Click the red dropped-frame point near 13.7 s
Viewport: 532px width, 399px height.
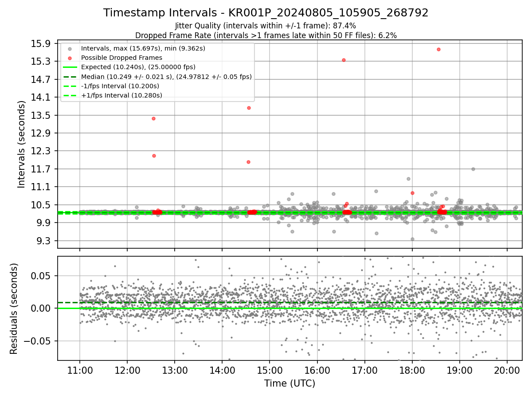pos(249,108)
